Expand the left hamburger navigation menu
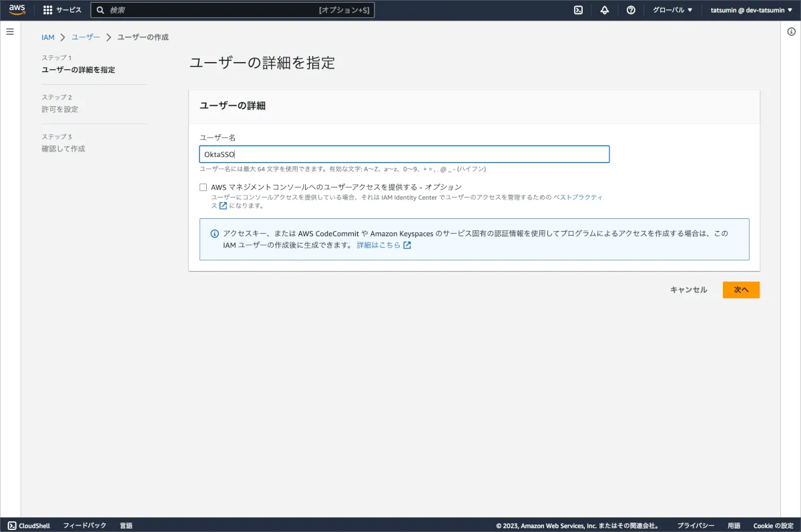 point(10,32)
